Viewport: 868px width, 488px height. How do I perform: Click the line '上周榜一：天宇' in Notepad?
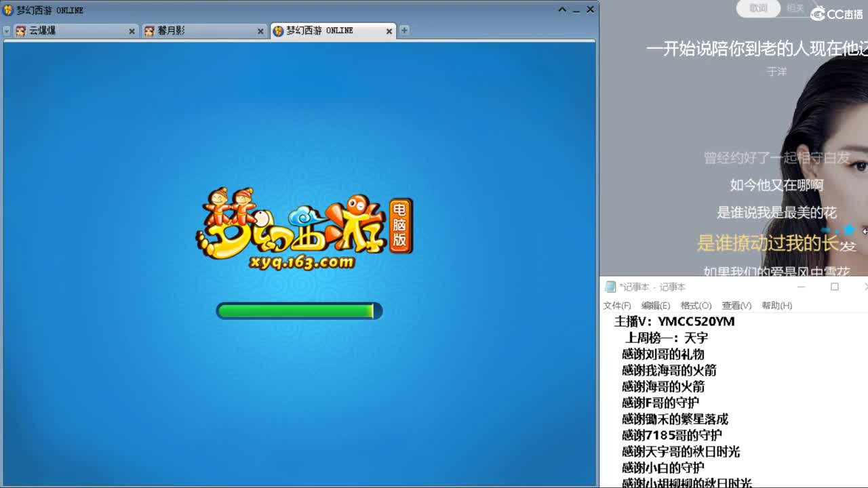[x=667, y=338]
